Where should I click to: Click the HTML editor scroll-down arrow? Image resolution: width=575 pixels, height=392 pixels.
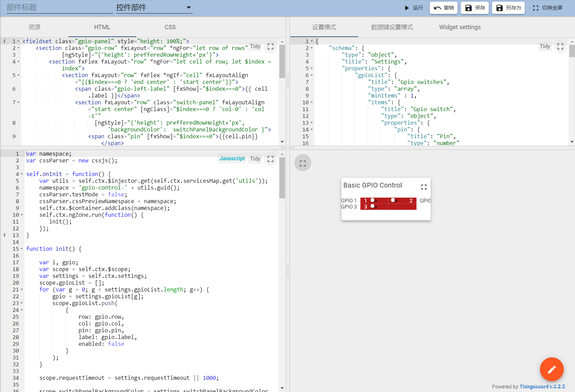pyautogui.click(x=282, y=142)
